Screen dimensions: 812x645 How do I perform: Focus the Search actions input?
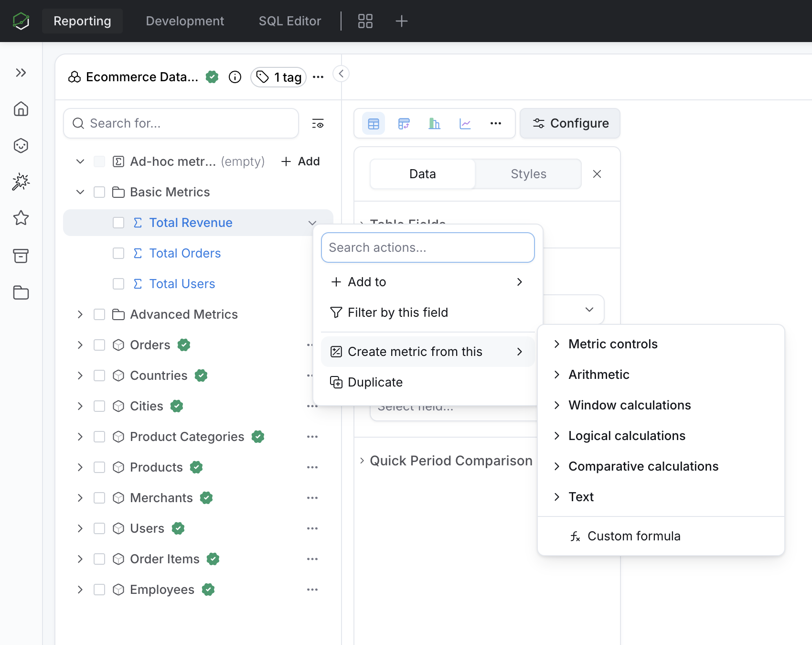(x=428, y=247)
